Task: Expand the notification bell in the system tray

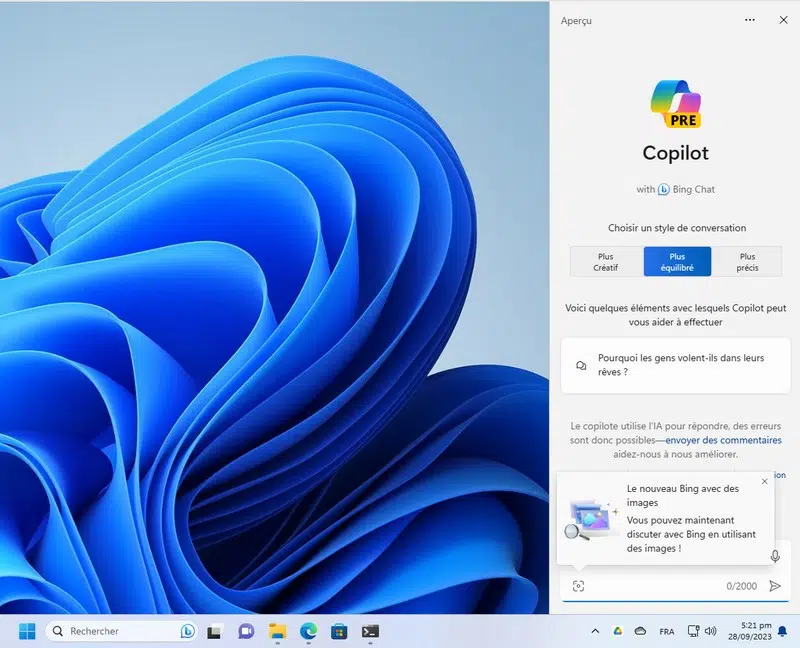Action: click(783, 631)
